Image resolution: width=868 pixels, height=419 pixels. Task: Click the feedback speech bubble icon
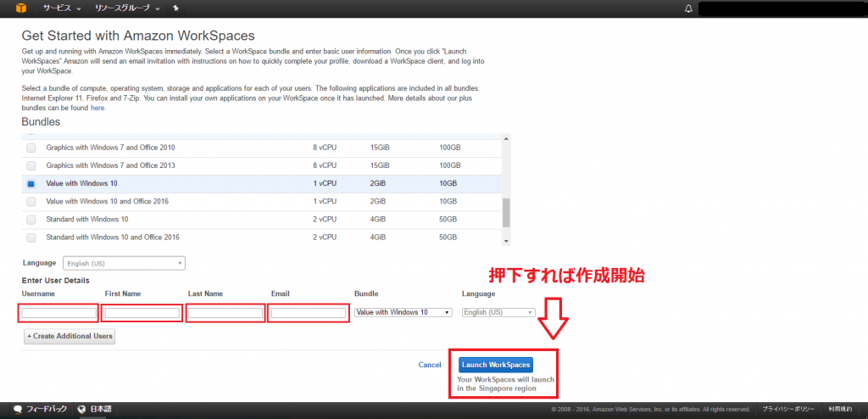point(18,409)
